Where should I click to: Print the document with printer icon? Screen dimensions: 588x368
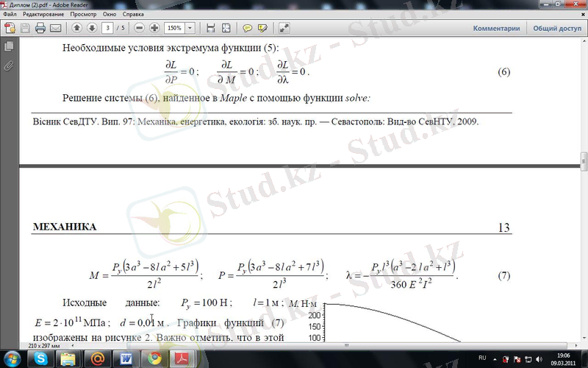(40, 28)
